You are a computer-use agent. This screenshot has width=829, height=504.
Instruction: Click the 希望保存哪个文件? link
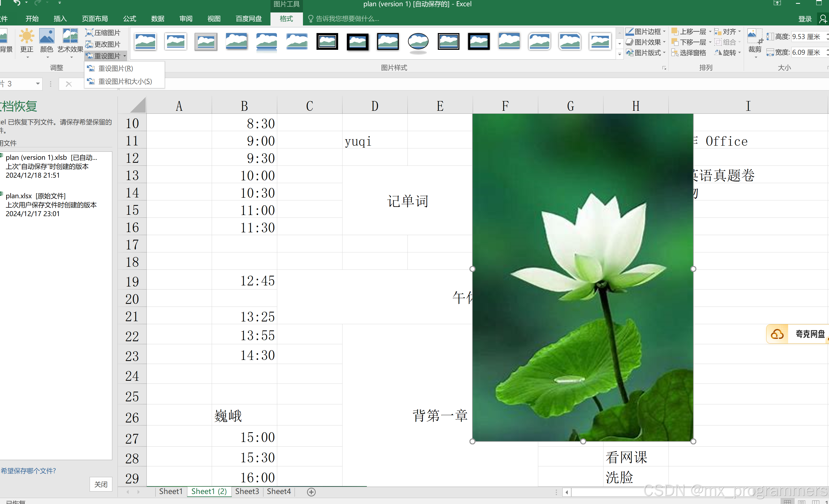pos(28,471)
